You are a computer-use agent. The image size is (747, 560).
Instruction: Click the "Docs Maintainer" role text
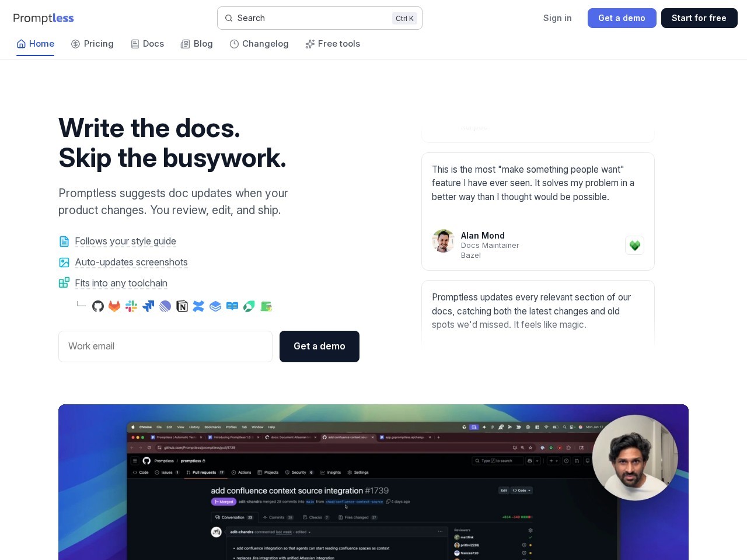click(490, 246)
